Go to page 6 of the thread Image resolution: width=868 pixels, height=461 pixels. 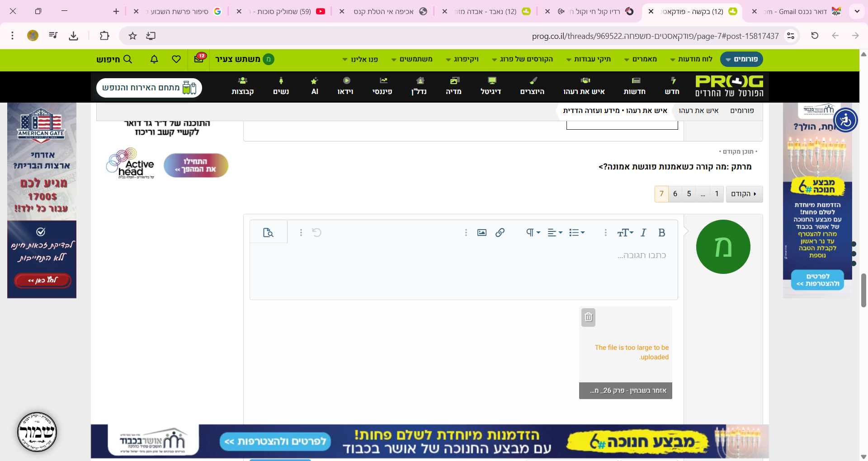(675, 194)
